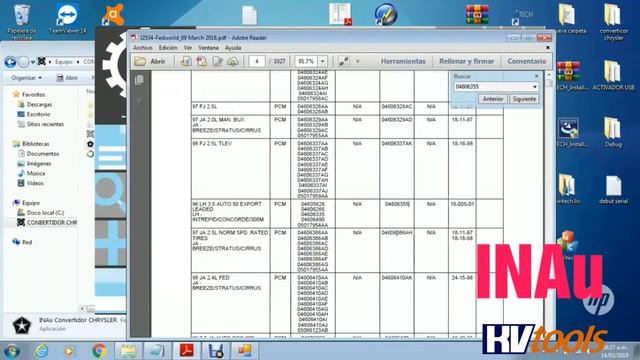This screenshot has height=360, width=640.
Task: Open the Ayuda menu
Action: (233, 48)
